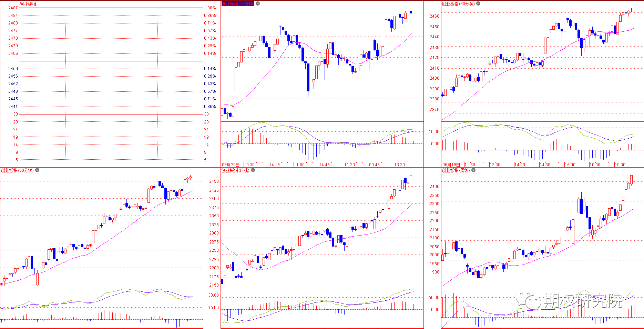Click the 06月29日 date label on 15-minute chart
The height and width of the screenshot is (329, 644).
click(231, 165)
